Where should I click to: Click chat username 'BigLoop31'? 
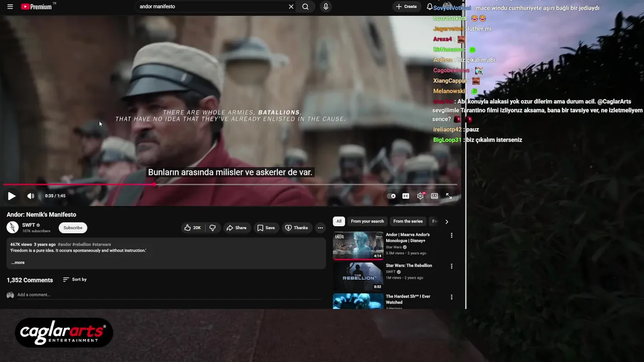[x=447, y=140]
